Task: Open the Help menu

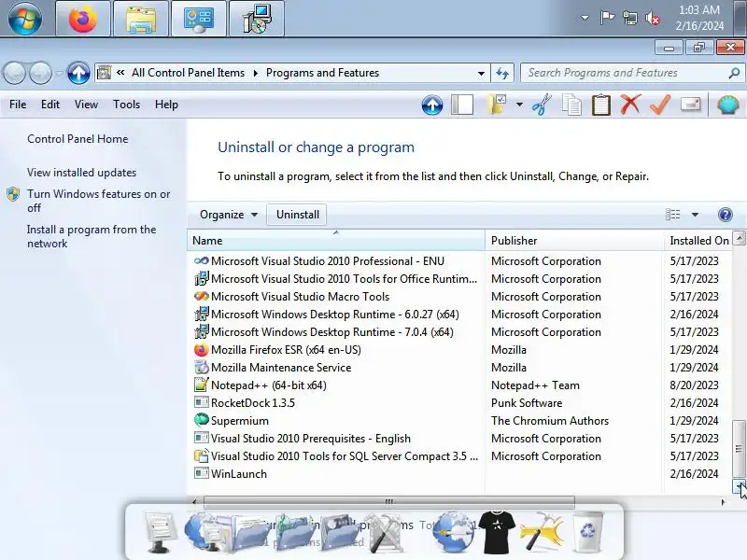Action: (166, 105)
